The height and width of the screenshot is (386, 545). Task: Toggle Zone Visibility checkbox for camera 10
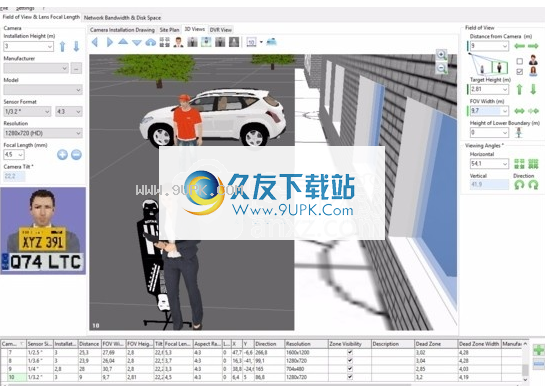pos(350,377)
